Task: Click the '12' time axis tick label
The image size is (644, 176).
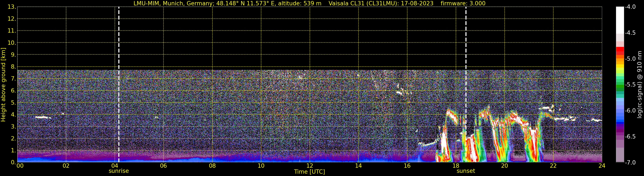Action: click(x=310, y=166)
